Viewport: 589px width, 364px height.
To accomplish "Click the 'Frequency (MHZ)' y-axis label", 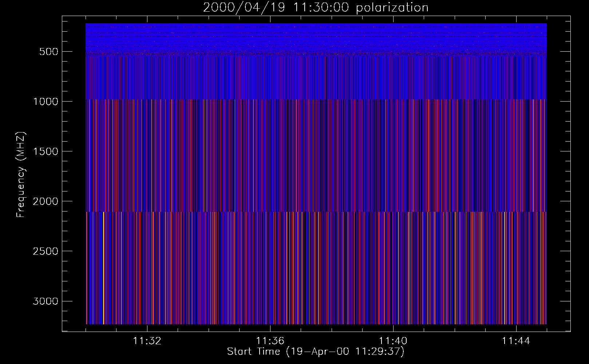I will [x=21, y=175].
